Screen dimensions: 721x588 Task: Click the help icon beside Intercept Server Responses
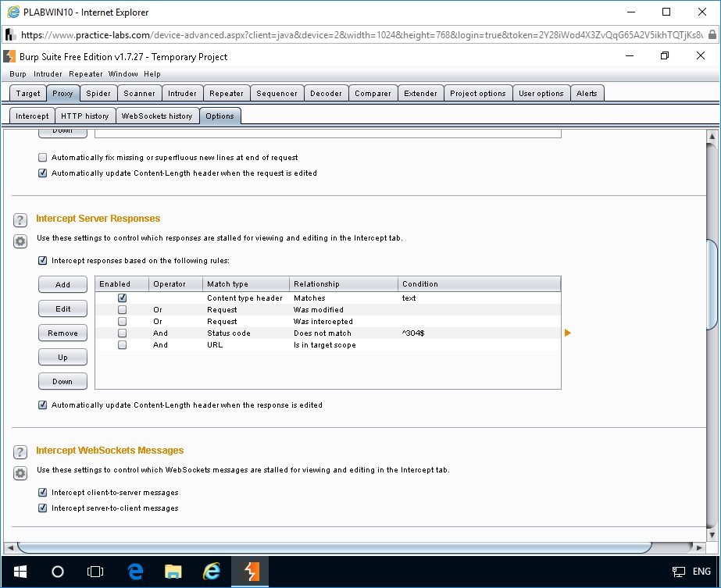coord(20,220)
